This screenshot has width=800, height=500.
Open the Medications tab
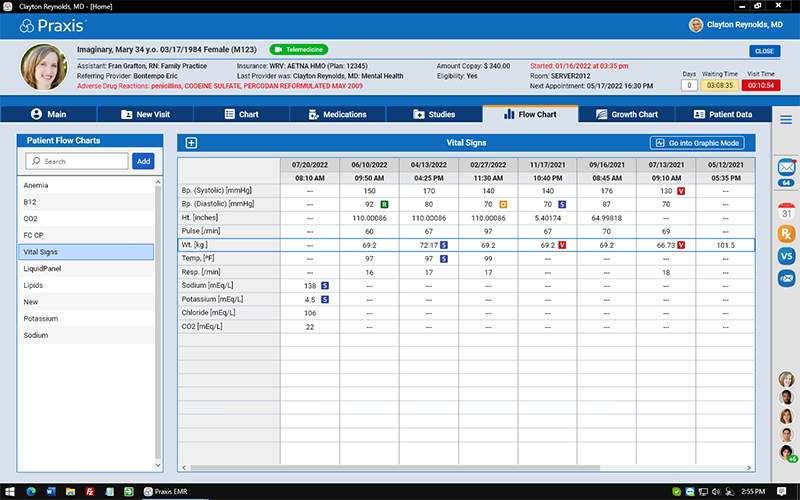click(x=338, y=114)
